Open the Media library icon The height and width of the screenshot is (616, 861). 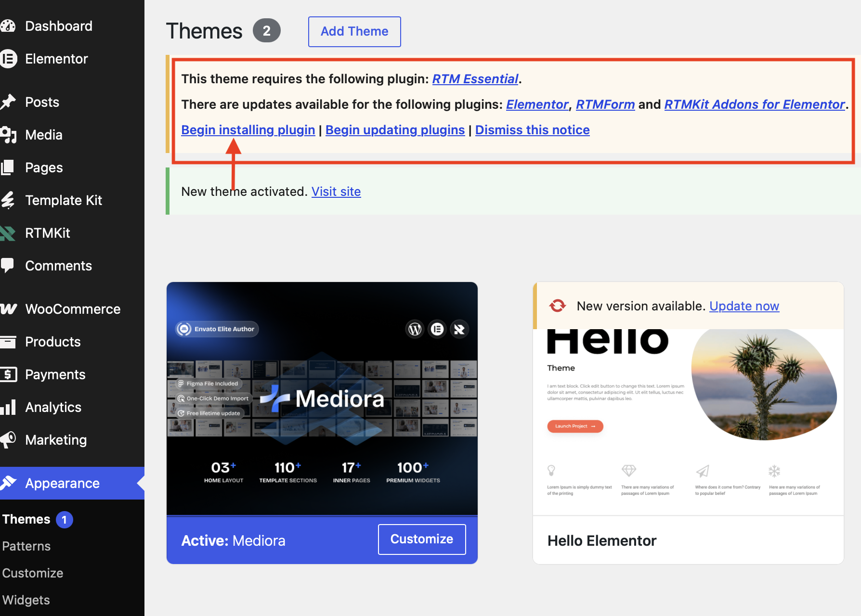[8, 135]
